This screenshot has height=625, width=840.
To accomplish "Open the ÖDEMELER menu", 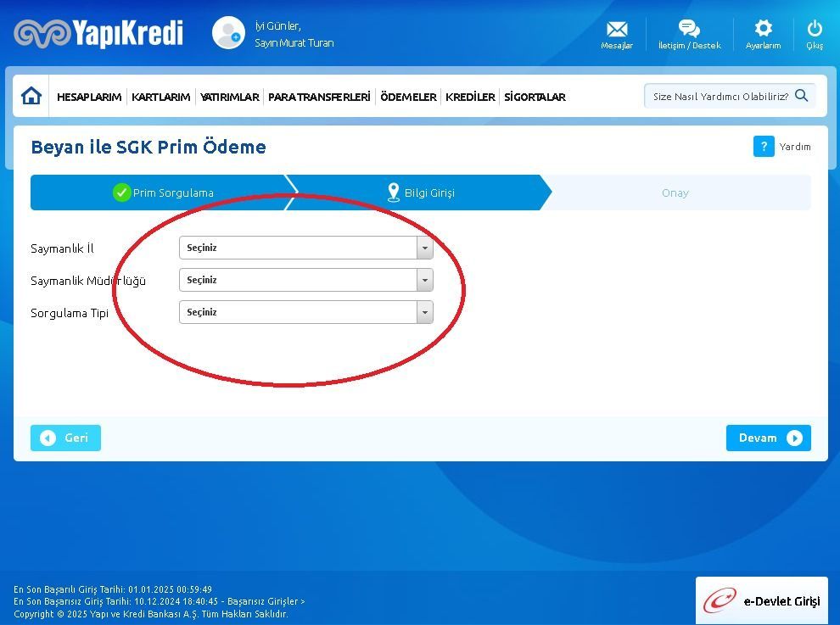I will tap(408, 97).
